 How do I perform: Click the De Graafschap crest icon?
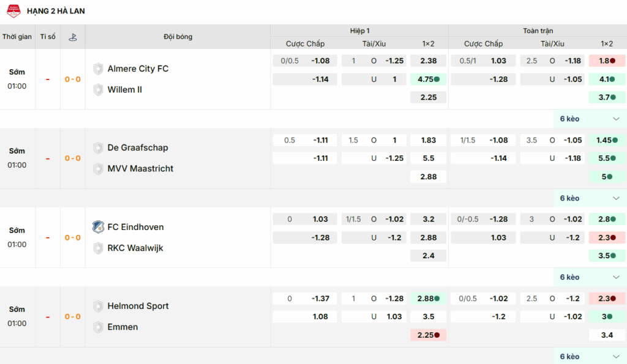tap(98, 148)
